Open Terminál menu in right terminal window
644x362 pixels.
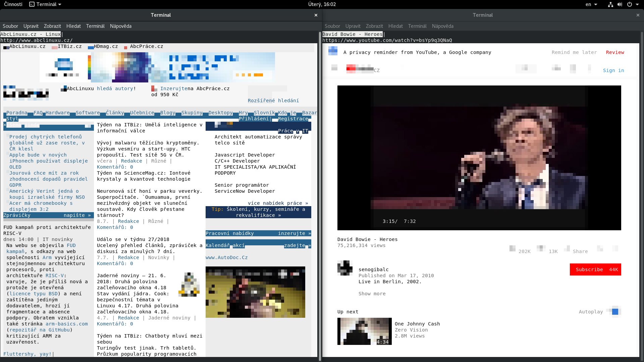tap(417, 26)
